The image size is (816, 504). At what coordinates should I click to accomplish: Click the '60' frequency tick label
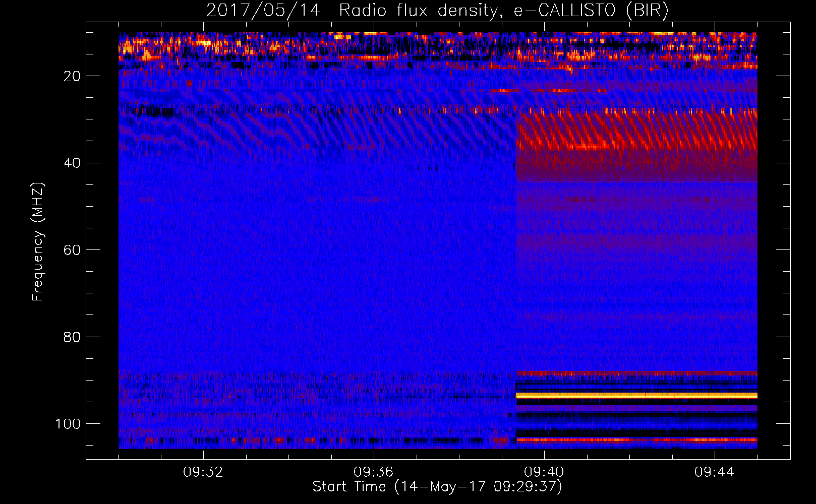(x=73, y=250)
